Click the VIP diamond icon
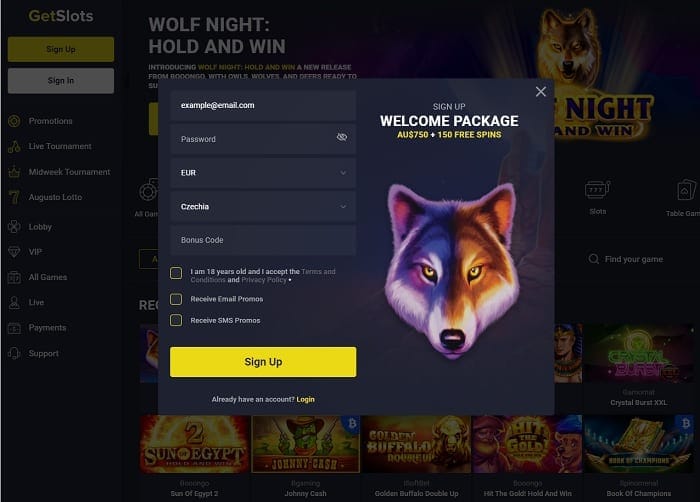Viewport: 700px width, 502px height. point(14,252)
